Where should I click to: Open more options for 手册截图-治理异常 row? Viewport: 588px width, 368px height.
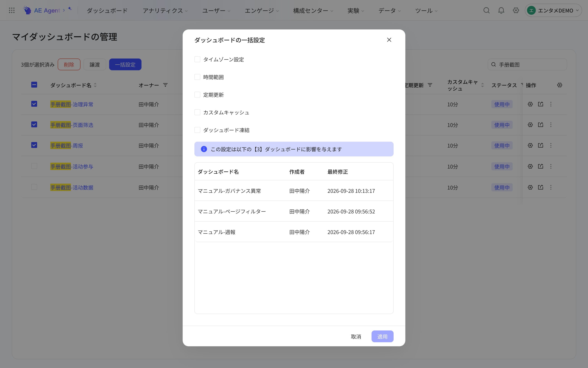tap(551, 104)
